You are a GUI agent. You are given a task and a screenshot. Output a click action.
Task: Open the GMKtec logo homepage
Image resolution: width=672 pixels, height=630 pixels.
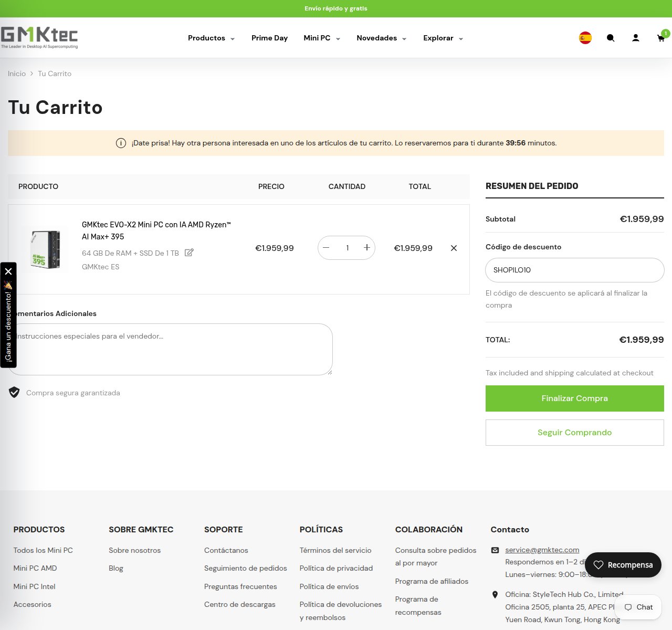(39, 37)
